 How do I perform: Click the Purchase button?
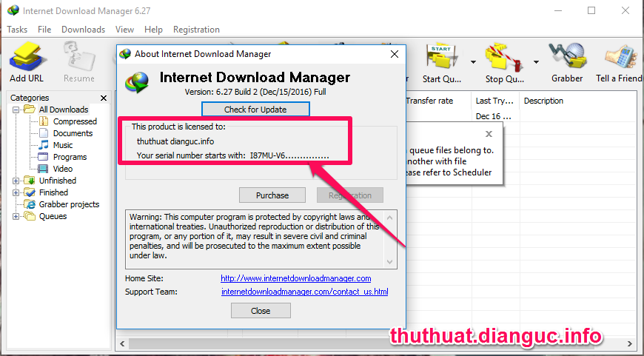tap(272, 195)
